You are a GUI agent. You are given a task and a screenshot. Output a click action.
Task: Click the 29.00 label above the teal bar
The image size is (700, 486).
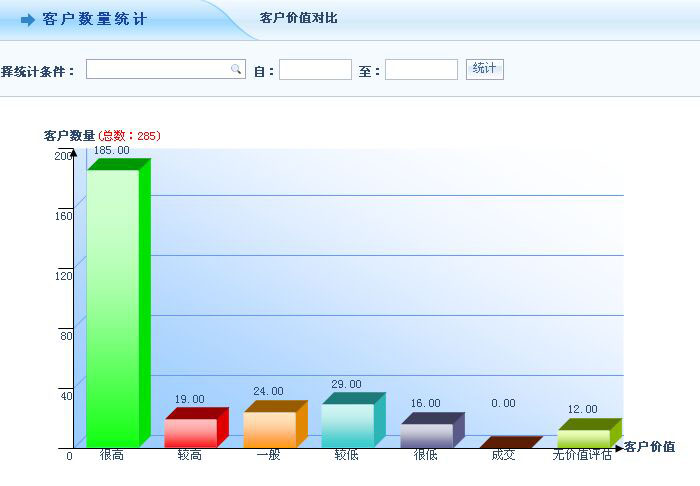[347, 385]
